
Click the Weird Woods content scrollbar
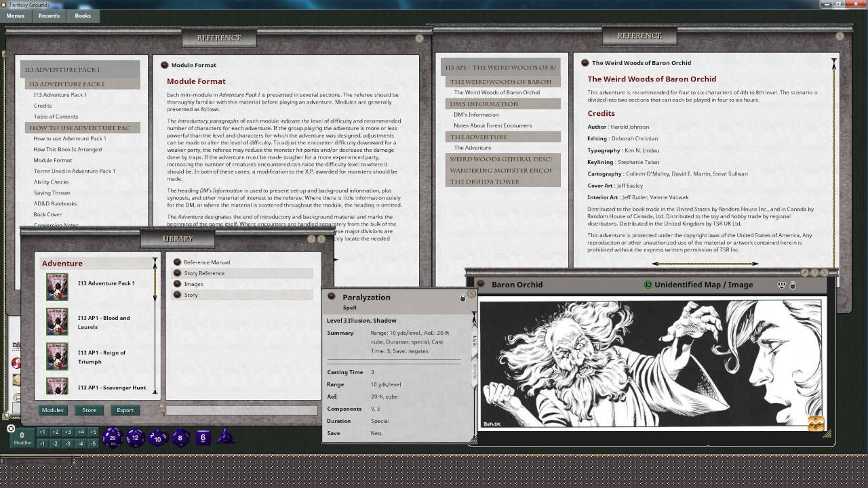(834, 163)
